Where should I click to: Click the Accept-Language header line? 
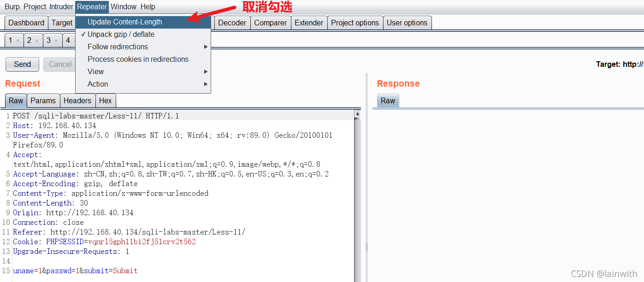tap(171, 174)
